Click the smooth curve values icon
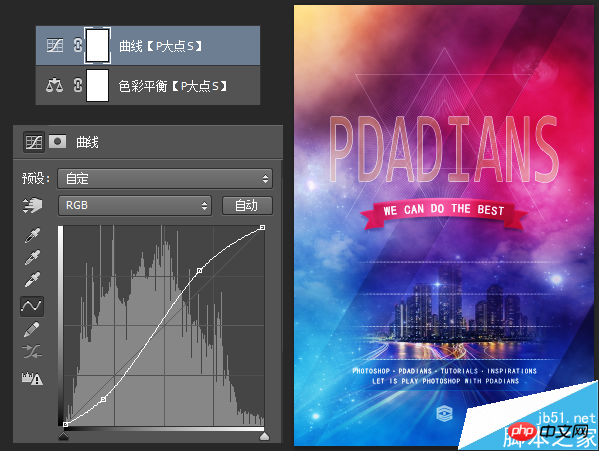599x451 pixels. [32, 352]
